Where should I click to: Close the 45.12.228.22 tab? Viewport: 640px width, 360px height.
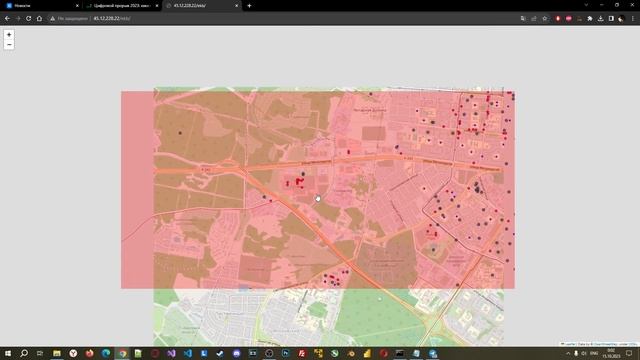coord(237,6)
